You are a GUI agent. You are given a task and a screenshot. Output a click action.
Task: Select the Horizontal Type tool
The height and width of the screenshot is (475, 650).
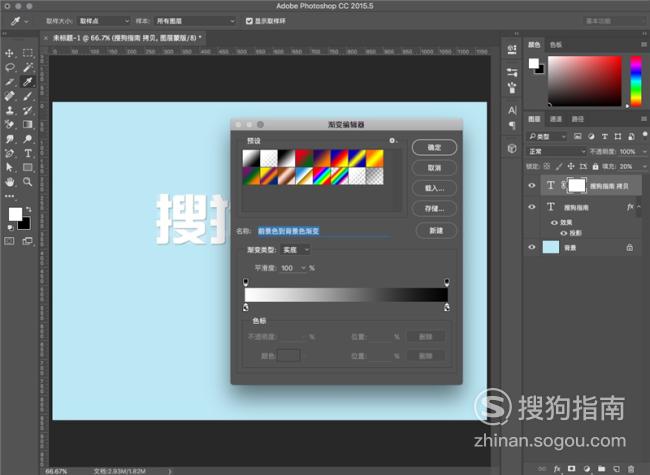28,153
